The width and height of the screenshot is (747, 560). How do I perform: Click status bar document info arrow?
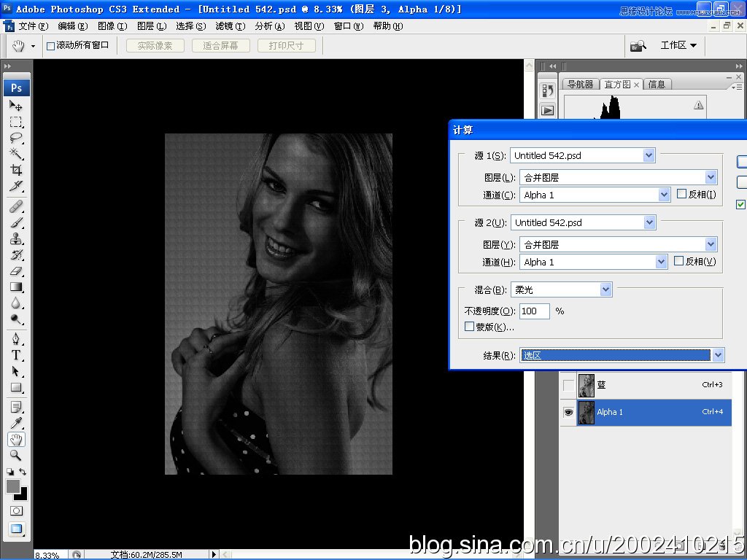tap(214, 554)
